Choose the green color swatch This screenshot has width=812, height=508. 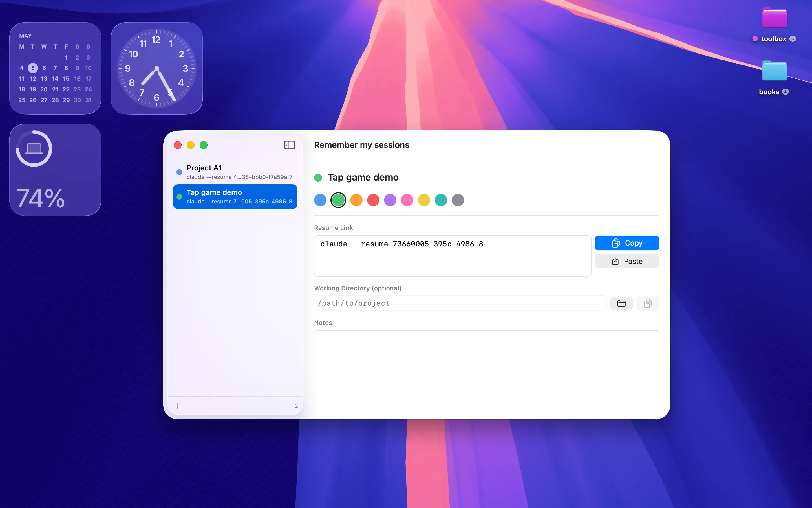338,200
